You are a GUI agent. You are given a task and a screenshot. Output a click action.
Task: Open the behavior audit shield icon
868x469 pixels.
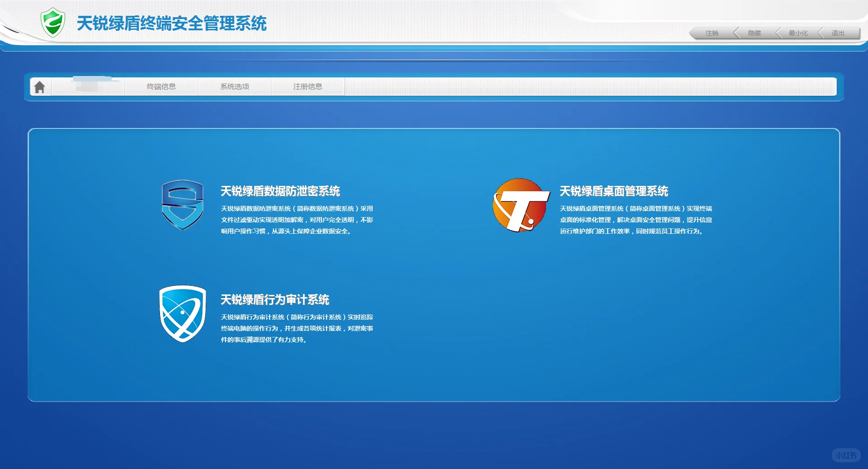[x=183, y=313]
